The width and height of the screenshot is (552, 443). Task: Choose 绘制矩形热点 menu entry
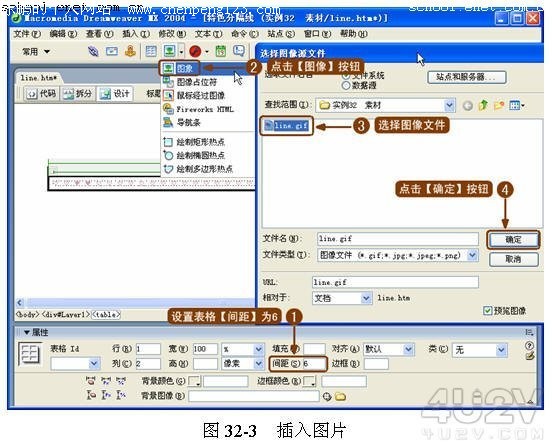[x=194, y=142]
